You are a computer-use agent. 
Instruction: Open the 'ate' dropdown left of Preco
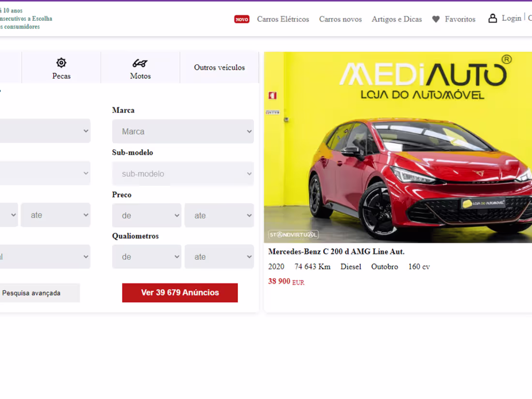pyautogui.click(x=56, y=215)
